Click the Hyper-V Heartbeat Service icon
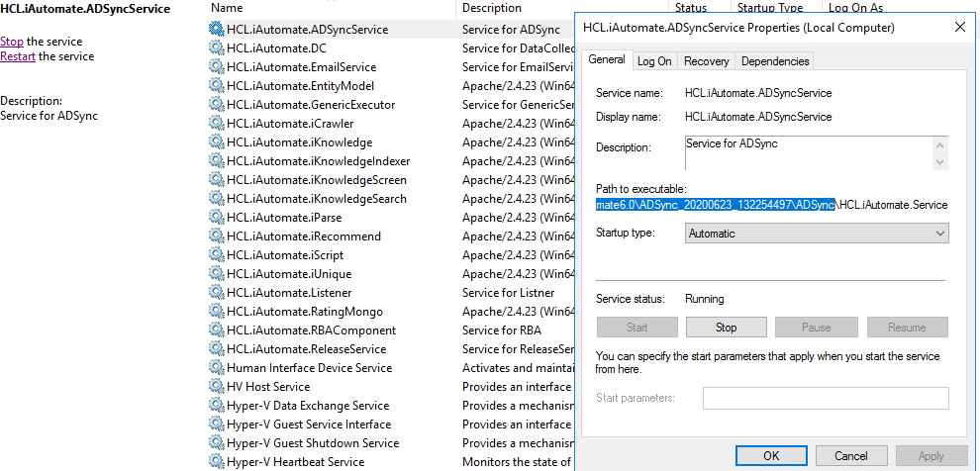This screenshot has width=980, height=471. [217, 462]
